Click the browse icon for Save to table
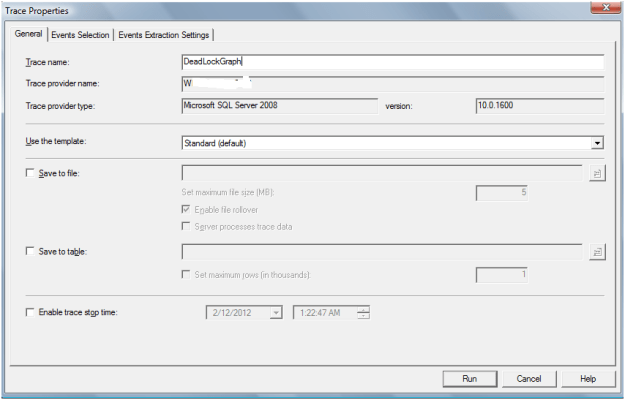The image size is (625, 400). tap(597, 252)
